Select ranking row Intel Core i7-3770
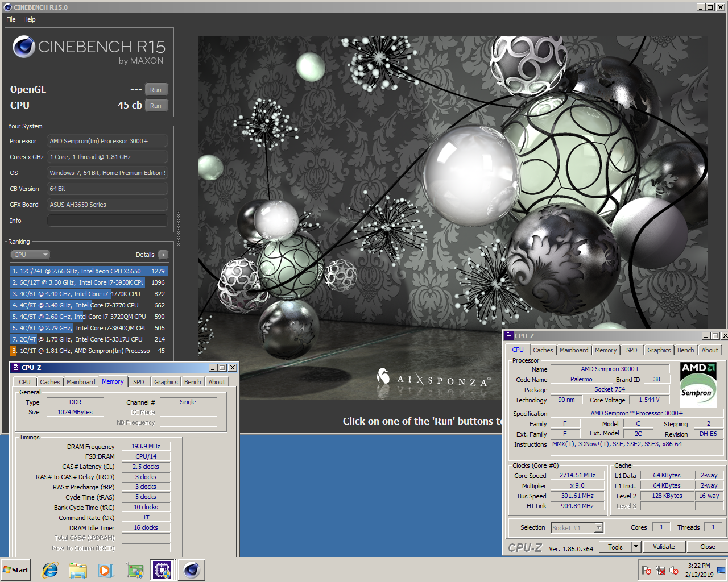 click(x=89, y=305)
